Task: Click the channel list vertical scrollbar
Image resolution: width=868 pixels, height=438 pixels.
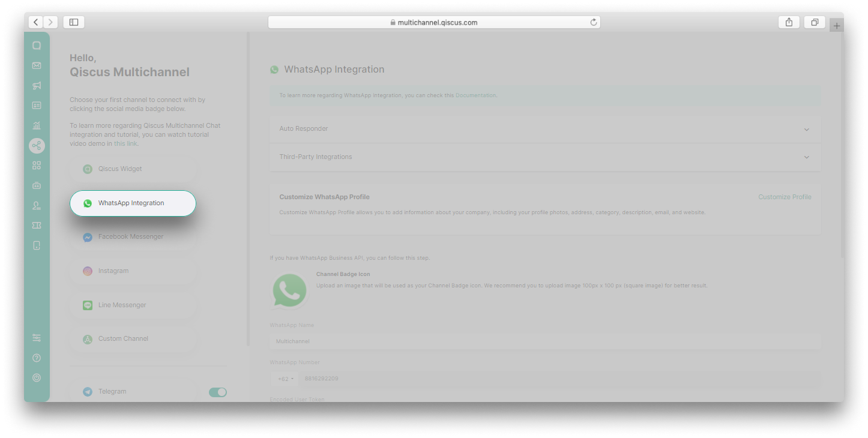Action: pyautogui.click(x=248, y=189)
